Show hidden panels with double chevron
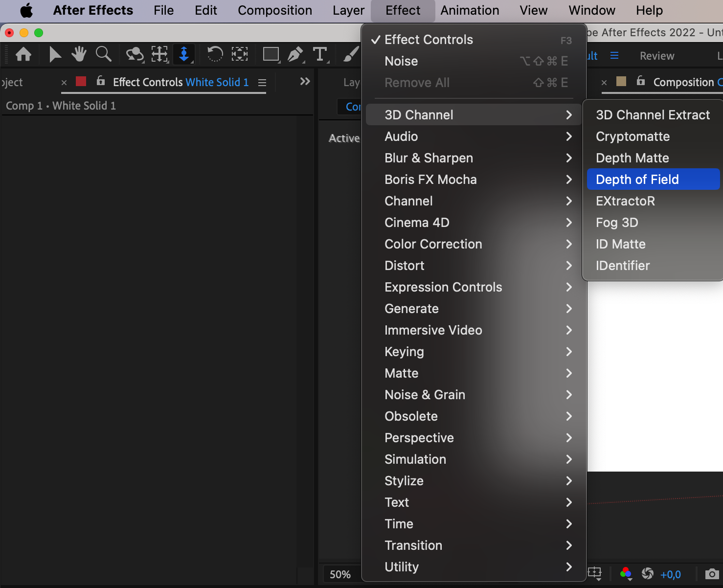This screenshot has width=723, height=588. coord(305,81)
